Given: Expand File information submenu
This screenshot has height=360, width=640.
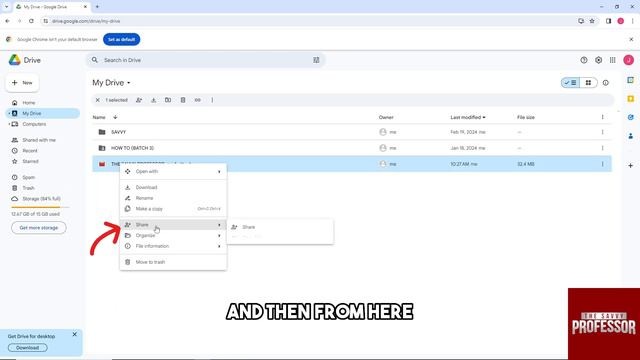Looking at the screenshot, I should [x=173, y=246].
